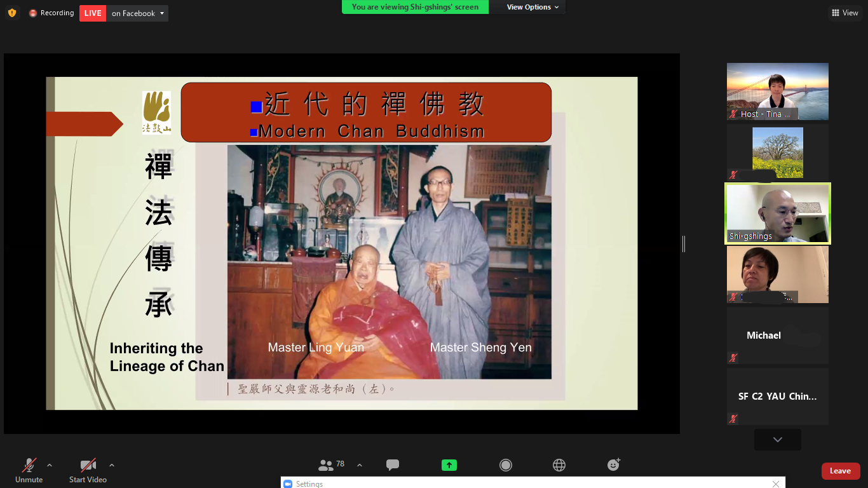The image size is (868, 488).
Task: Click muted mic icon on Michael tile
Action: point(733,358)
